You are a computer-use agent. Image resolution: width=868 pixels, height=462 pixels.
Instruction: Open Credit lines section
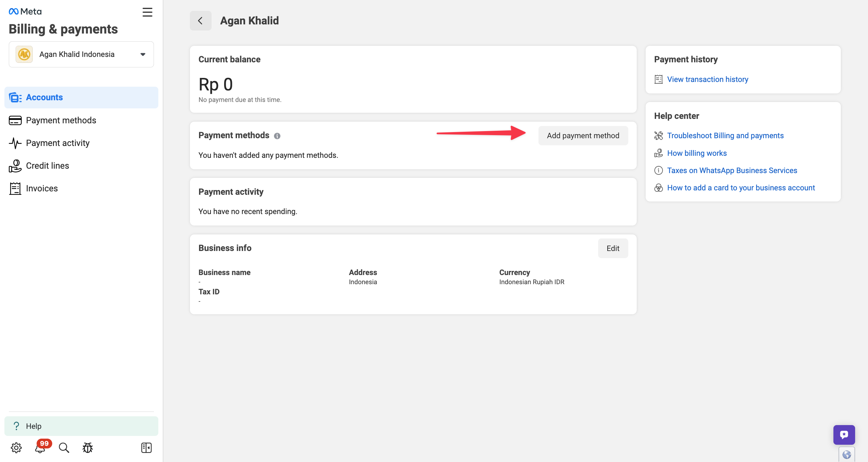click(x=47, y=166)
